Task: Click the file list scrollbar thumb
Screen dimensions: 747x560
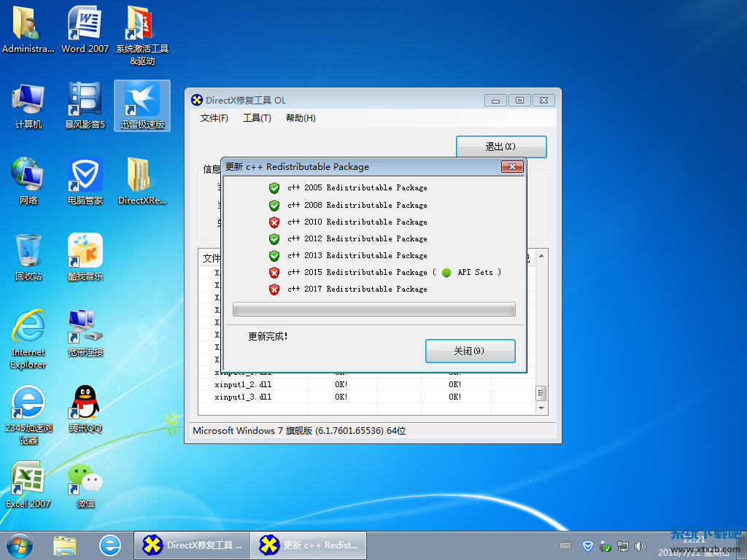Action: coord(541,393)
